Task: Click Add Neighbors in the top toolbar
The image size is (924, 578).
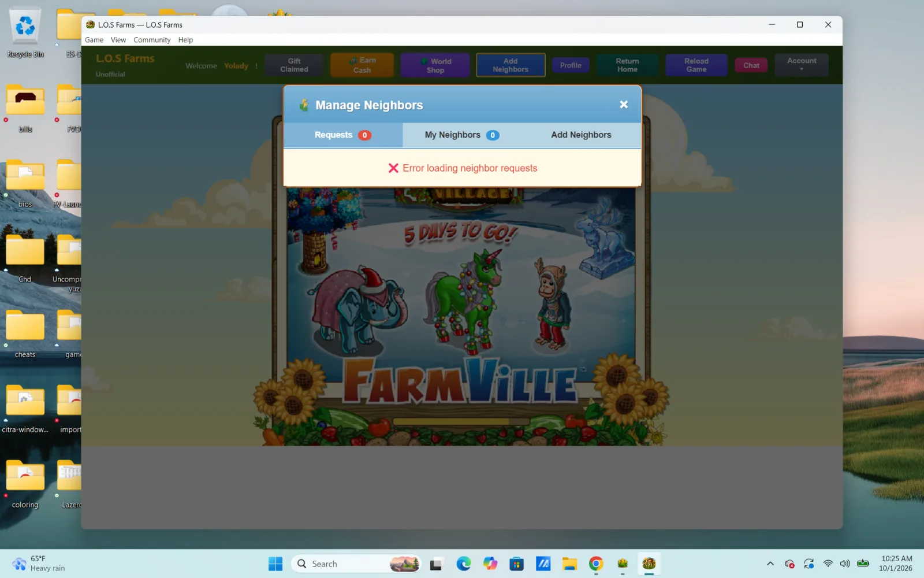Action: (x=511, y=65)
